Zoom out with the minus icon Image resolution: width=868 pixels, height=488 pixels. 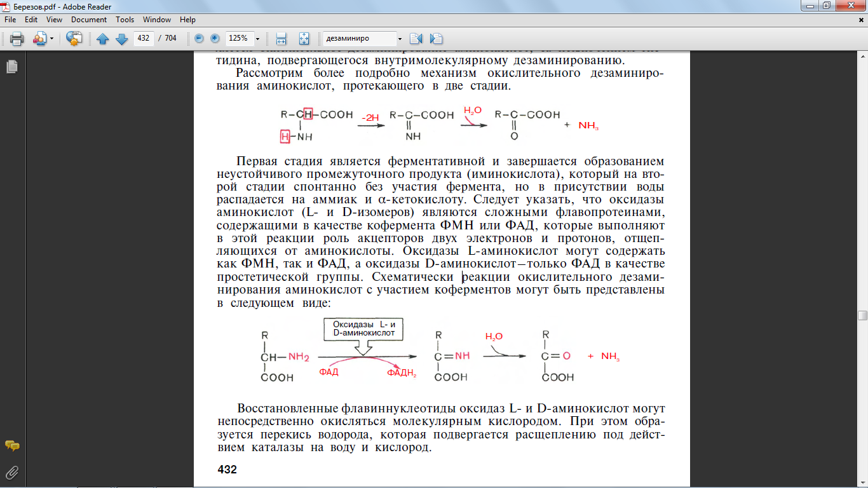199,38
